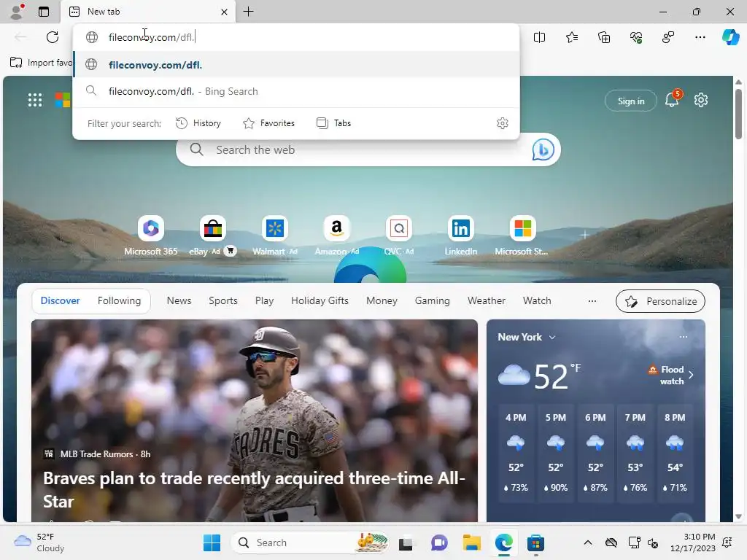Click page vertical scrollbar thumb

click(738, 113)
